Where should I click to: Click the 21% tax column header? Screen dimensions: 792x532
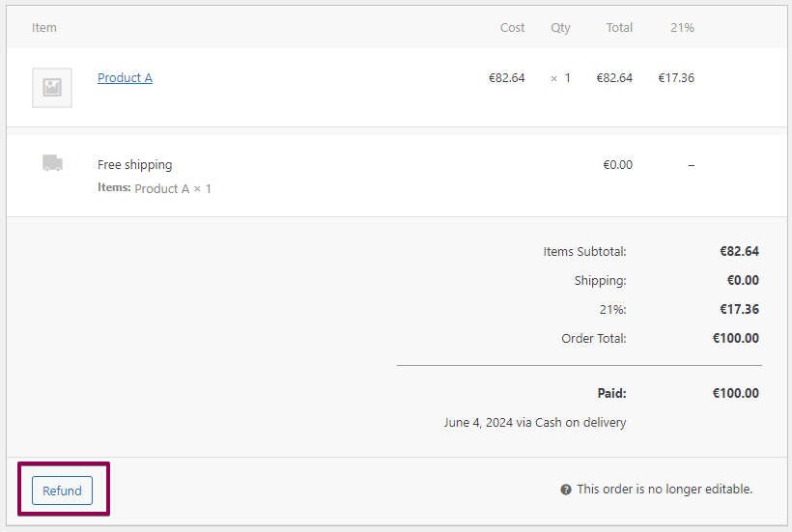pos(682,27)
